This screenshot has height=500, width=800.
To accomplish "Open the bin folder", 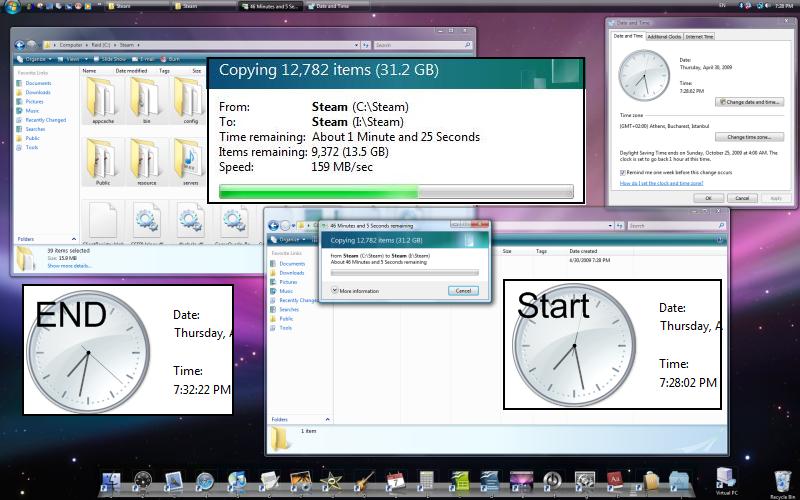I will coord(146,101).
